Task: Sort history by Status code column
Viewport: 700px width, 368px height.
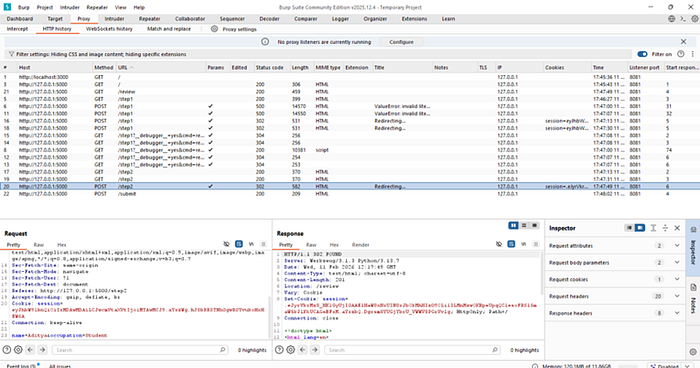Action: (271, 67)
